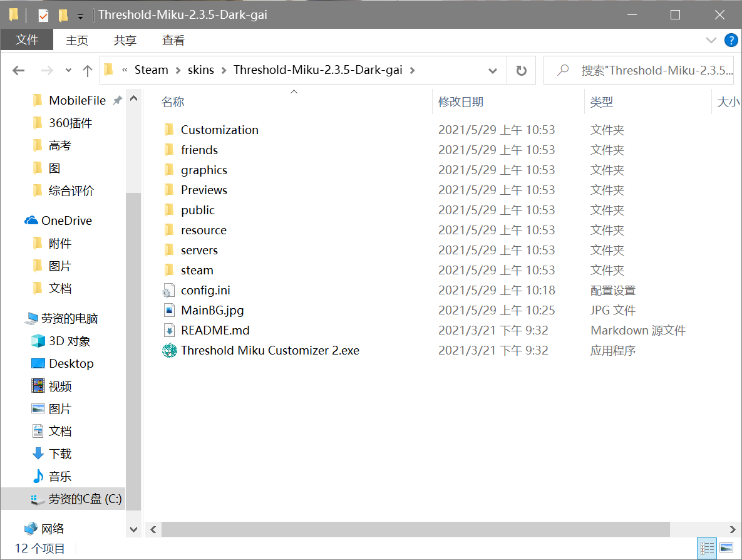
Task: Open 网络 in navigation pane
Action: click(x=44, y=528)
